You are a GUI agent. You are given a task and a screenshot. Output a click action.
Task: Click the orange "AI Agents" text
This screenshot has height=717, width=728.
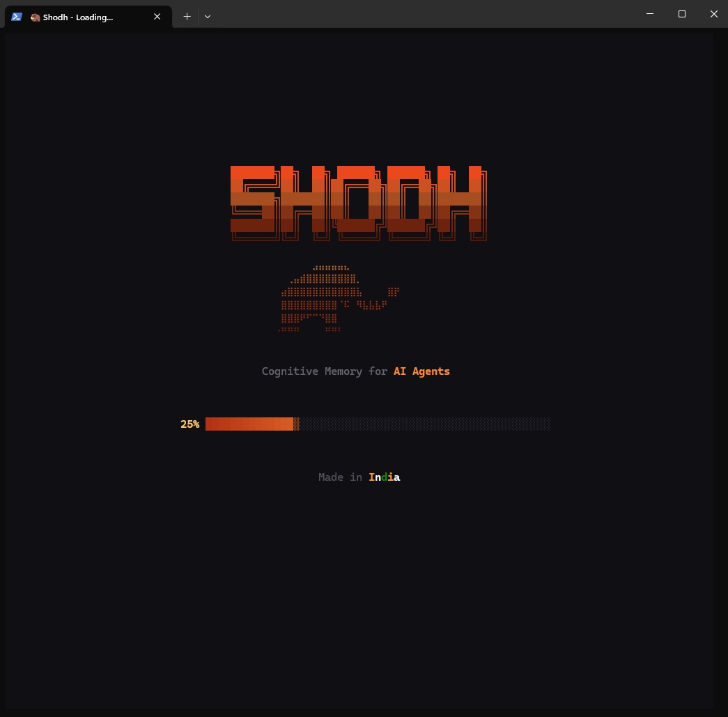pos(421,371)
